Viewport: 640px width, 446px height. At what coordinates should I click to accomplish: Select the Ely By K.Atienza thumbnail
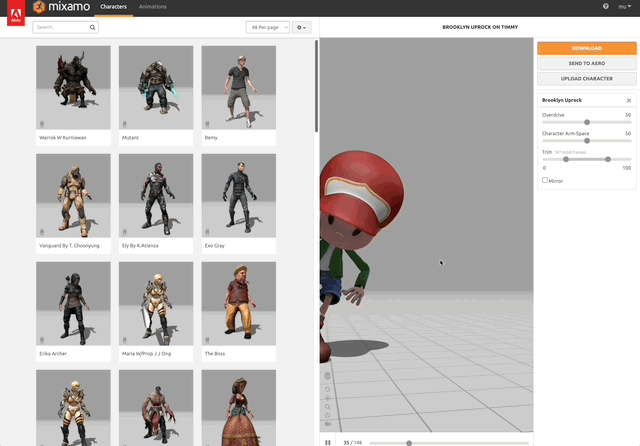156,196
